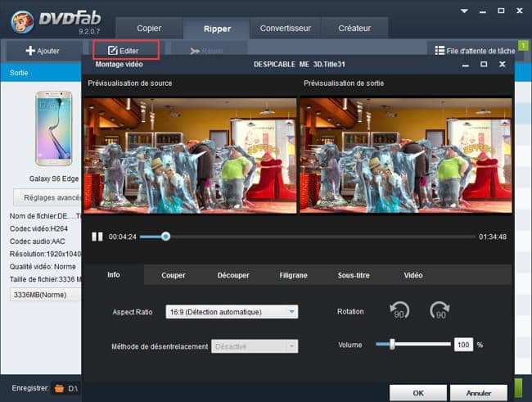The image size is (532, 402).
Task: Open the Créateur tab
Action: 354,28
